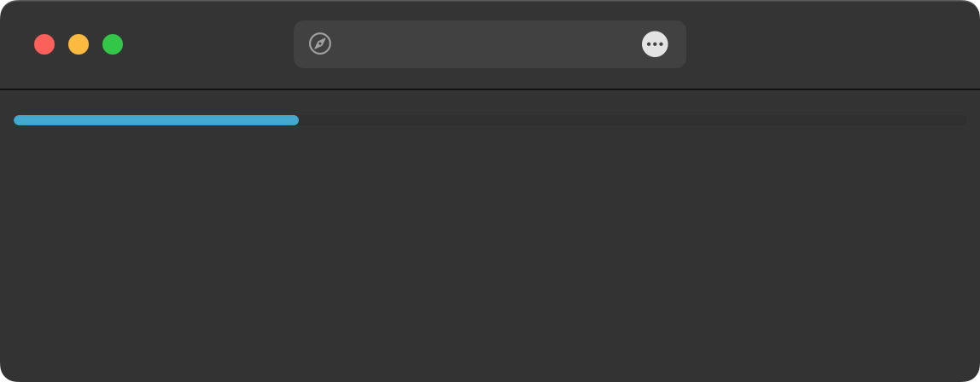Click the blue filled progress bar section
Screen dimensions: 980x382
156,120
